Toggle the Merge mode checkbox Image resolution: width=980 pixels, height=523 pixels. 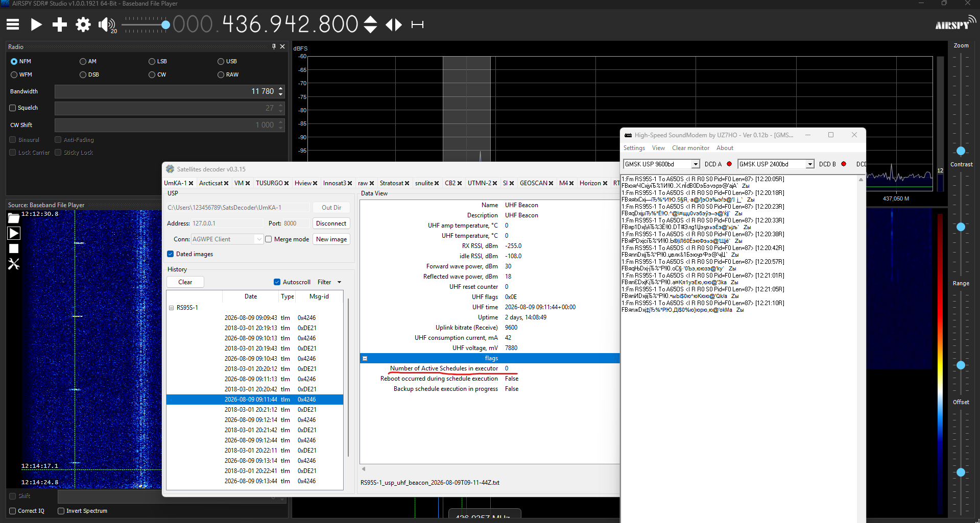(268, 239)
